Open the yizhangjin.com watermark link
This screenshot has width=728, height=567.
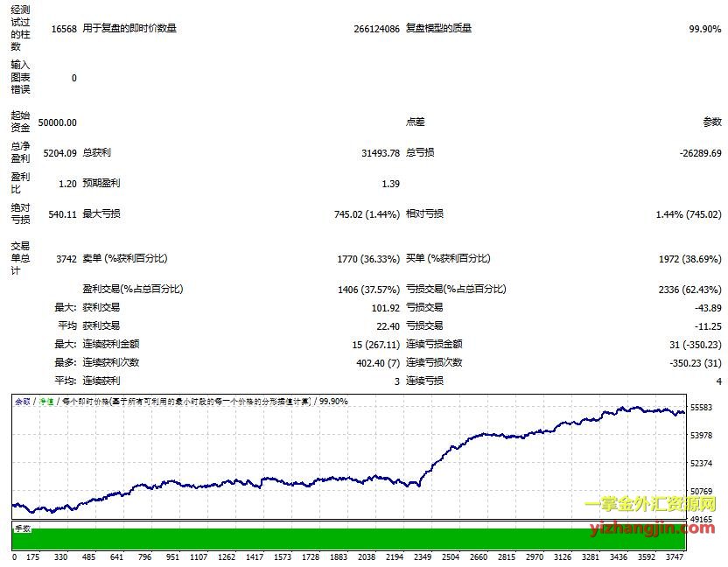coord(649,527)
